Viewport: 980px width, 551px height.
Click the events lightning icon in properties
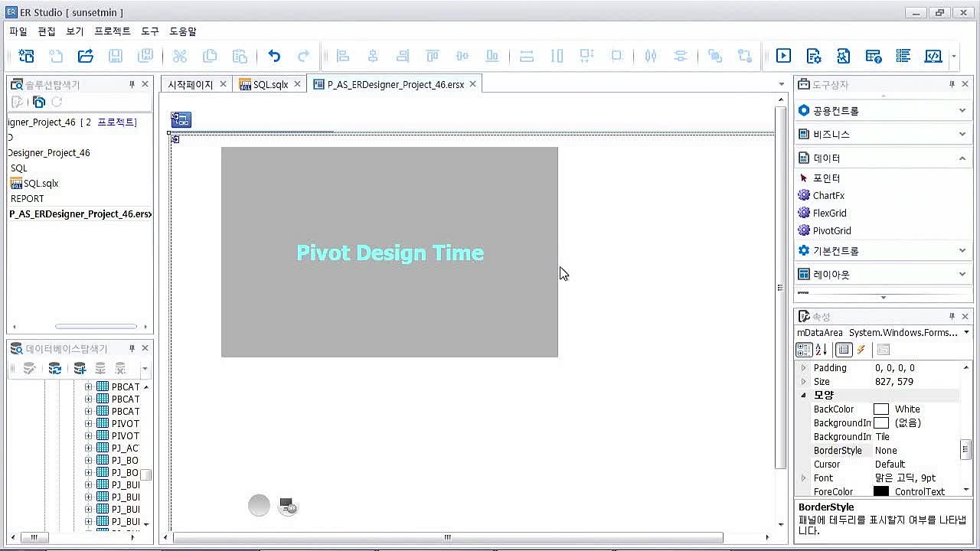click(x=861, y=350)
